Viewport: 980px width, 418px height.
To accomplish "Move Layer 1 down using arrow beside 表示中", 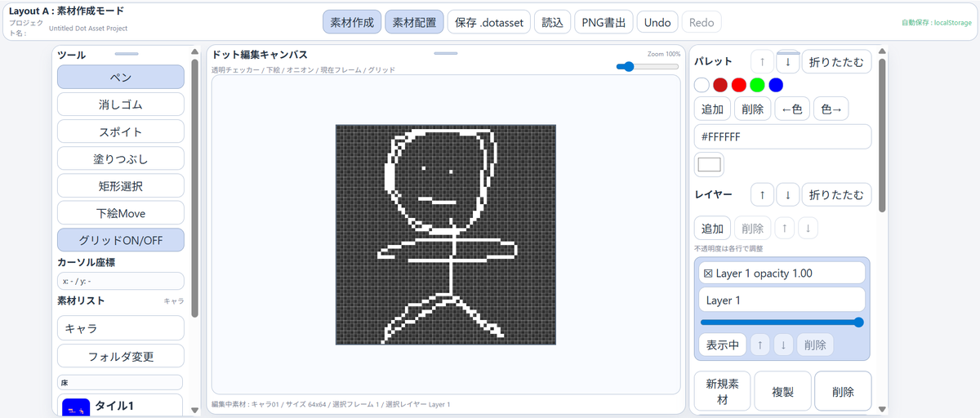I will coord(783,345).
